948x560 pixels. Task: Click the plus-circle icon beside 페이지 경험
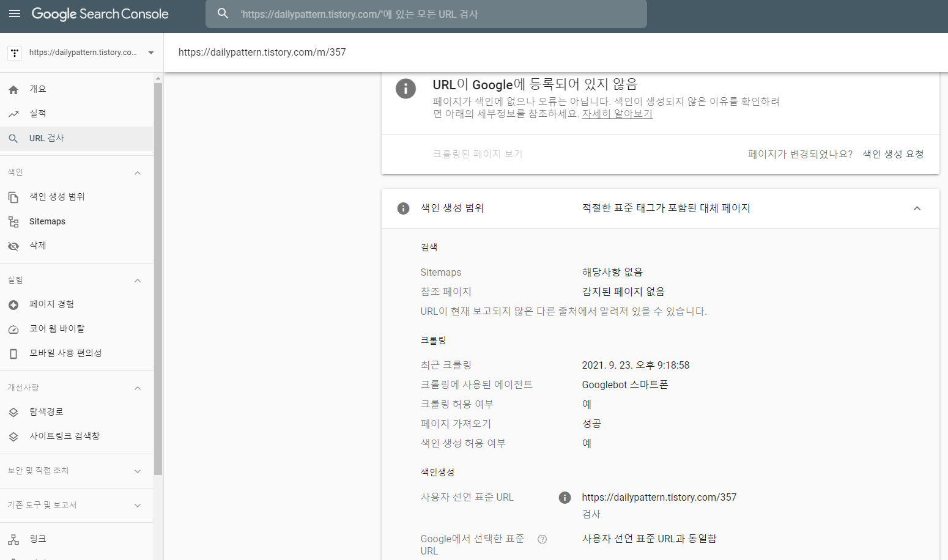pos(13,305)
